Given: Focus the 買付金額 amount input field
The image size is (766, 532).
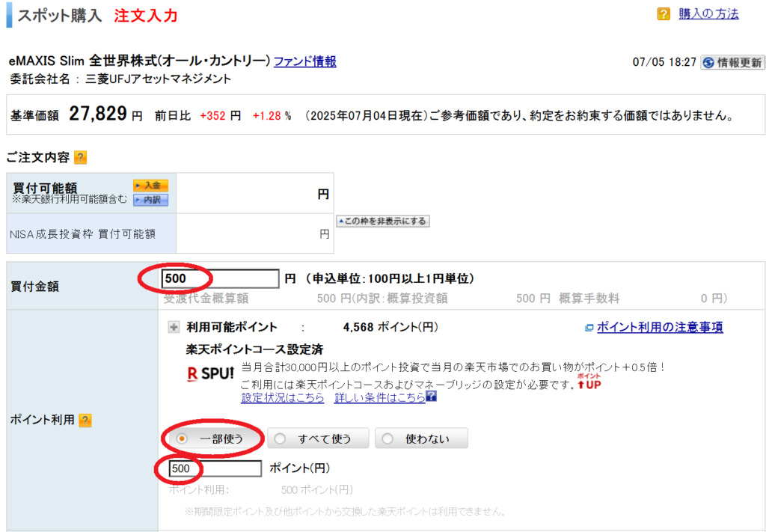Looking at the screenshot, I should pos(221,278).
